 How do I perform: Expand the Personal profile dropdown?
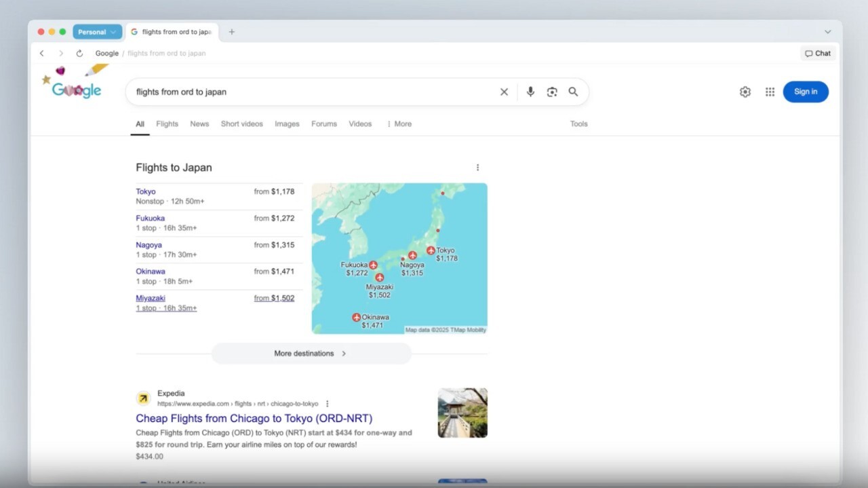pyautogui.click(x=97, y=32)
